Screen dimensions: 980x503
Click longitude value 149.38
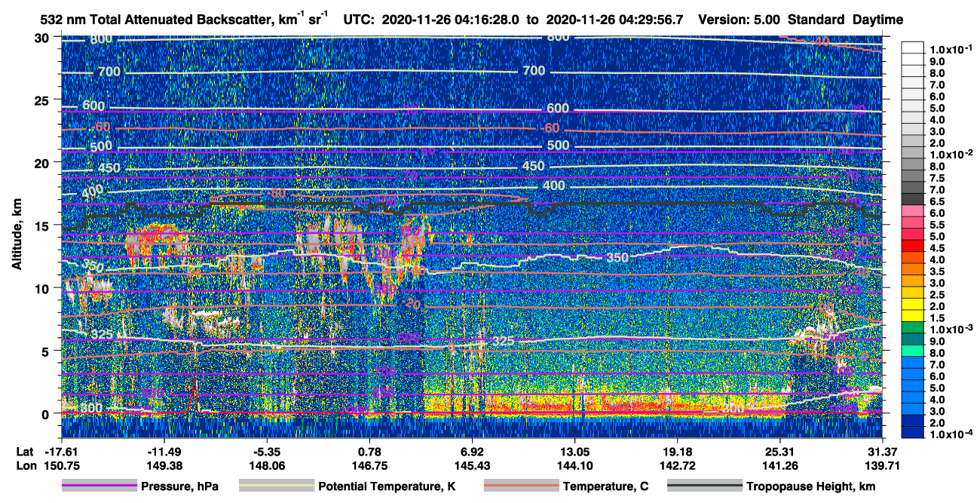[164, 466]
